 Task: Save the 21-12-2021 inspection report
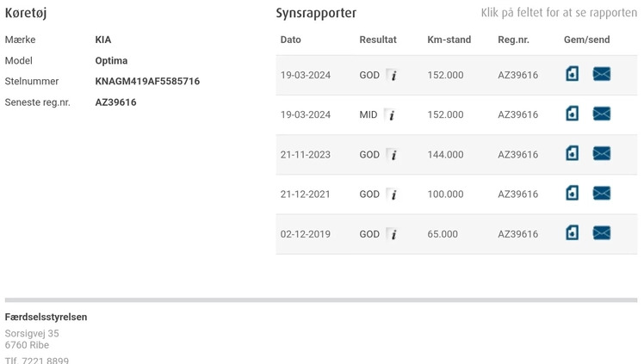pos(573,193)
